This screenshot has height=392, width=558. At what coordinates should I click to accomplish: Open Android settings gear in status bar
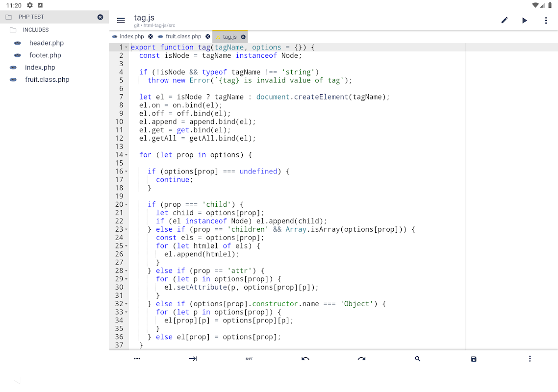30,5
